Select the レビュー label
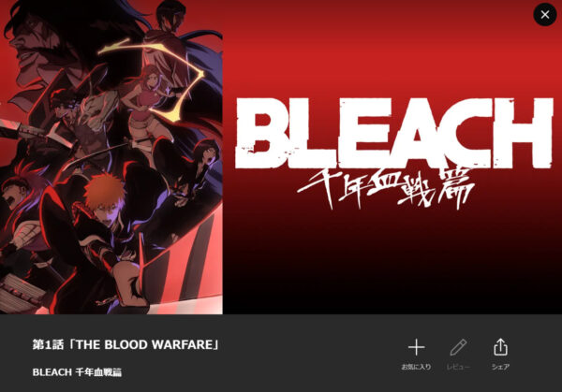 click(x=458, y=367)
